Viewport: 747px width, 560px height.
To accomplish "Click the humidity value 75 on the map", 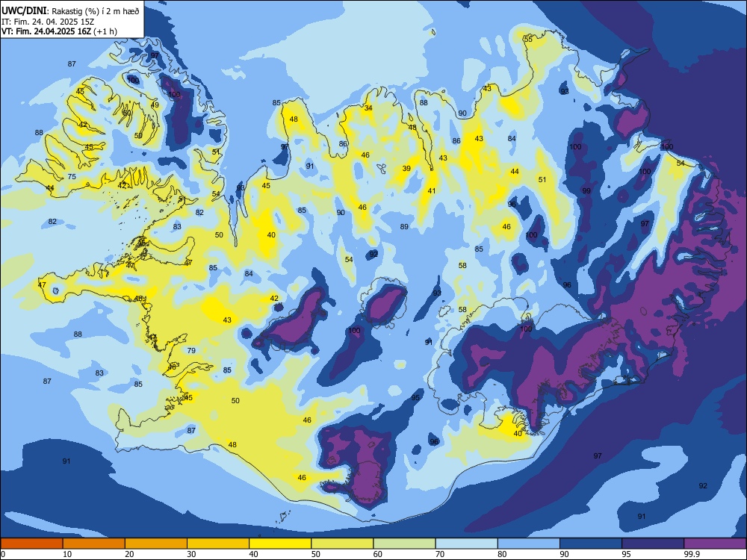I will point(72,177).
